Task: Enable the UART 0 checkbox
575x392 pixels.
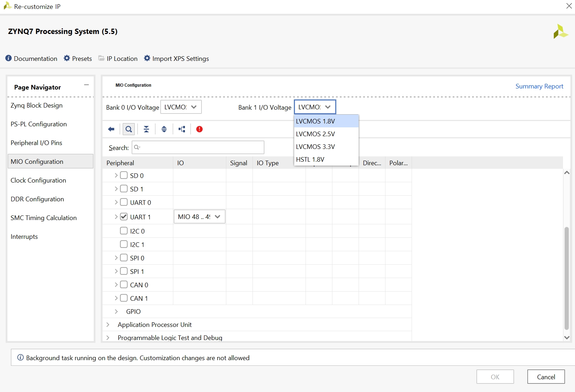Action: click(x=124, y=202)
